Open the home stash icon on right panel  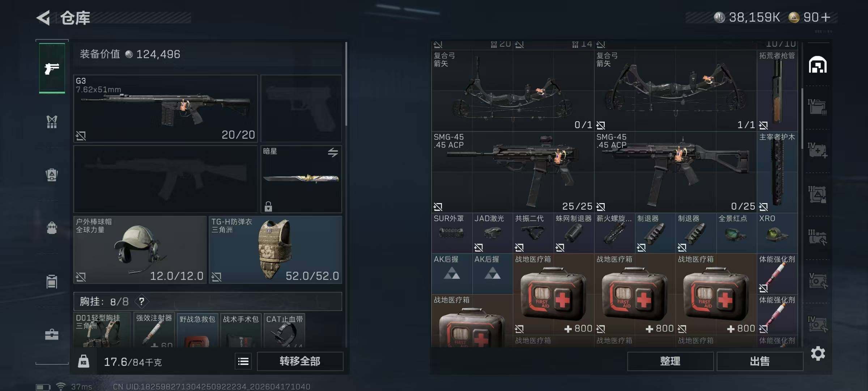[818, 65]
